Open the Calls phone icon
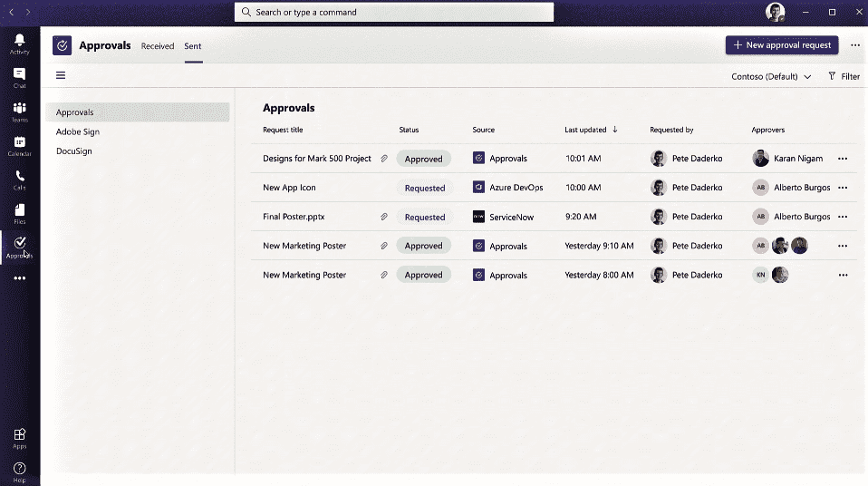 (x=19, y=180)
